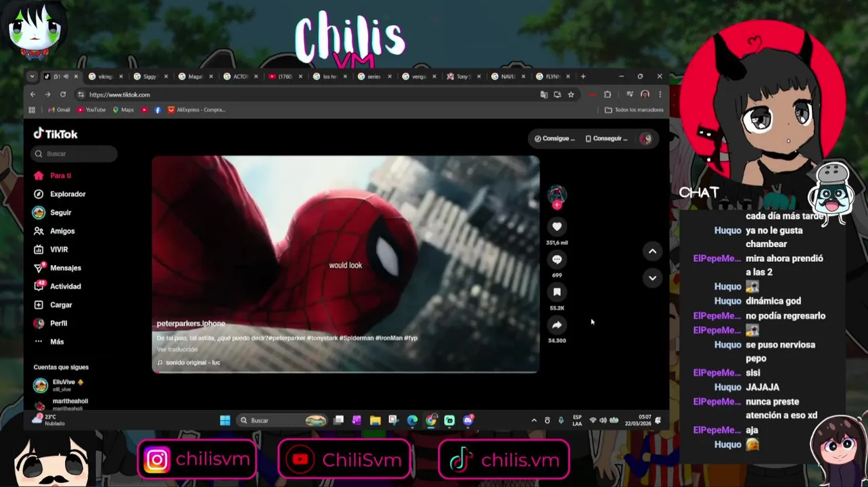Click the browser back arrow

[x=32, y=95]
